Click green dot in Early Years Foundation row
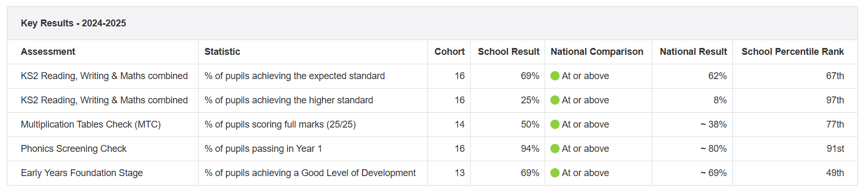868x194 pixels. (555, 173)
